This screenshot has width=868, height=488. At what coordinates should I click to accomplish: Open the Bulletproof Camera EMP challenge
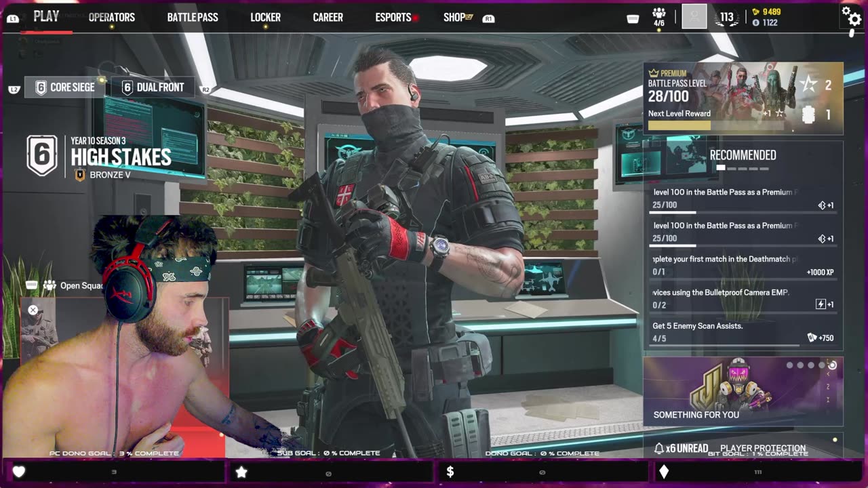(x=743, y=298)
